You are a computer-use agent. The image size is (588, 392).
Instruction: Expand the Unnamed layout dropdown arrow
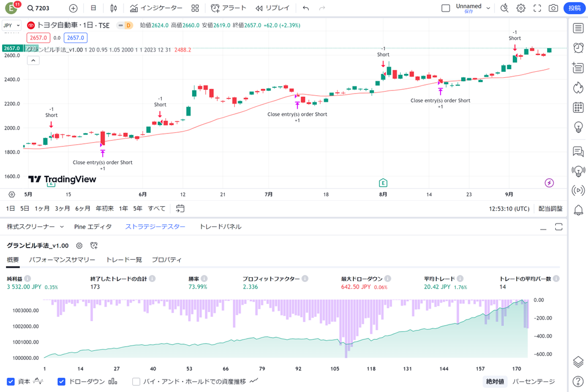(x=488, y=8)
